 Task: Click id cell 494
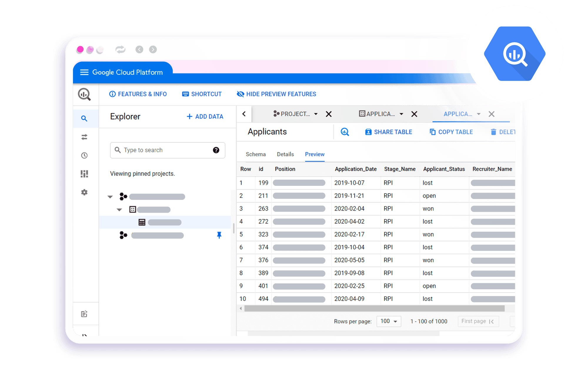tap(263, 299)
